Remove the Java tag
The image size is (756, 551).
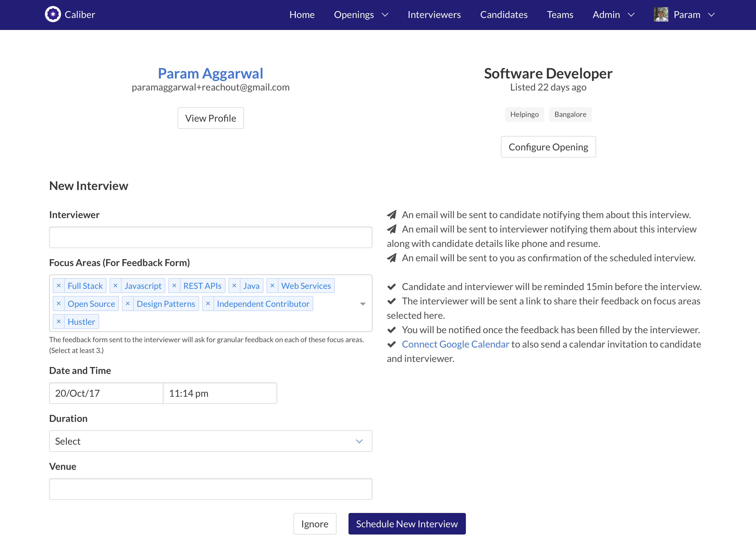coord(234,286)
